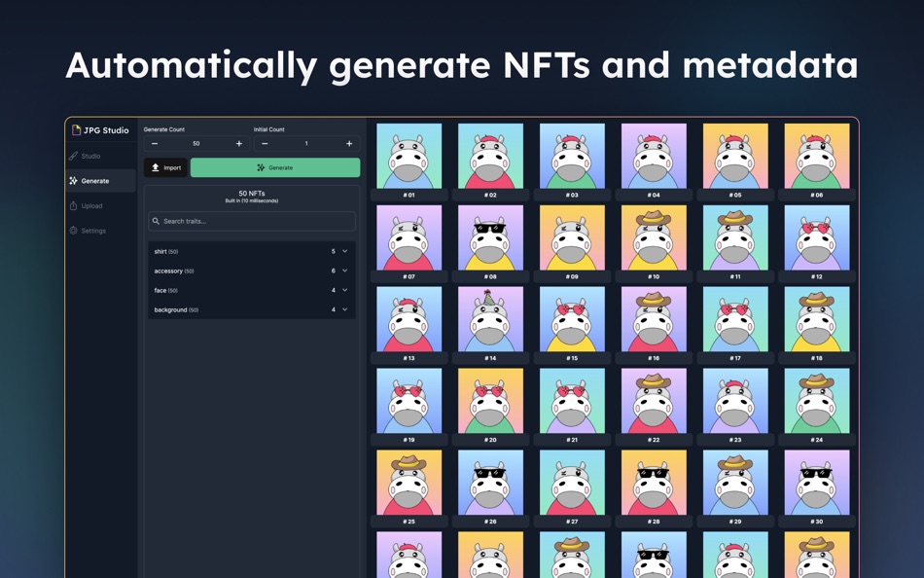924x578 pixels.
Task: Click the Settings gear icon
Action: coord(73,231)
